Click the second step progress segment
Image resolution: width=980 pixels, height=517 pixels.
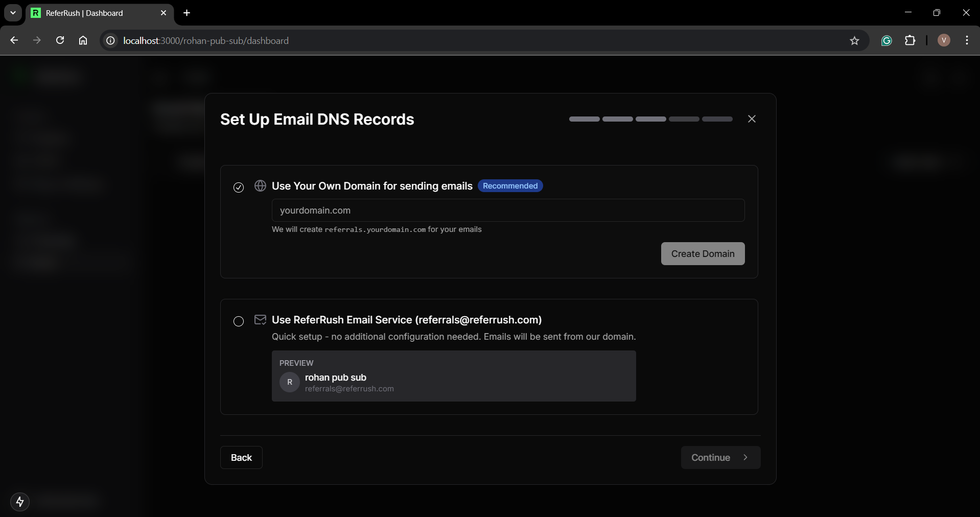click(x=618, y=119)
